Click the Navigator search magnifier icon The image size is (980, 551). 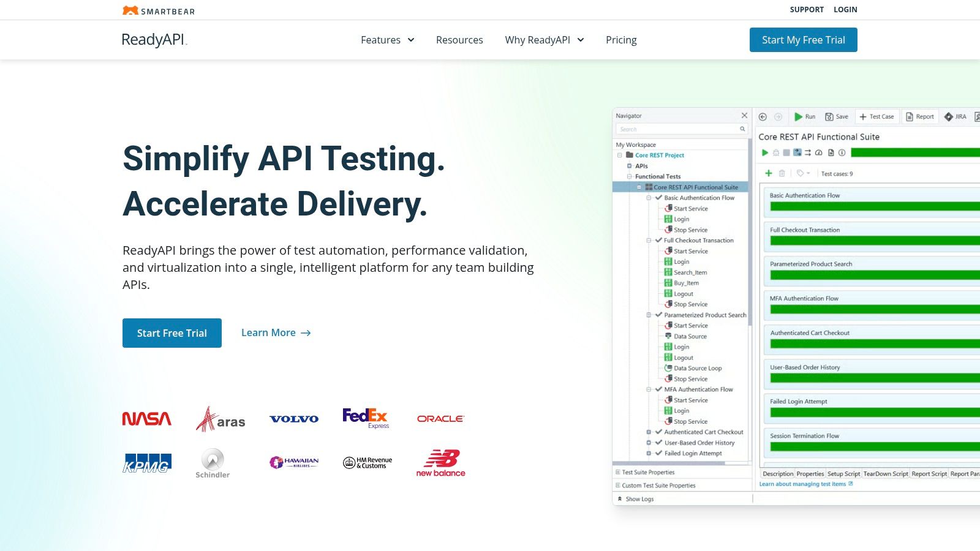742,129
